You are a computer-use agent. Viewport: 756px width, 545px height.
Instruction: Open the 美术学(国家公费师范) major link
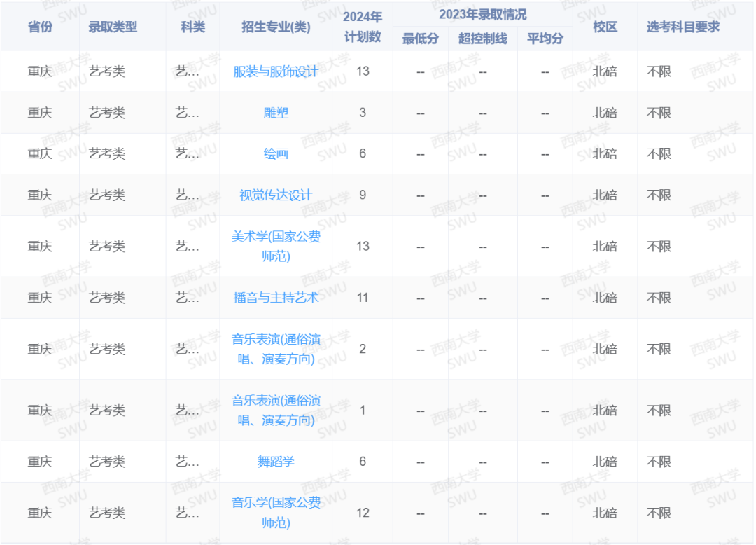click(276, 246)
